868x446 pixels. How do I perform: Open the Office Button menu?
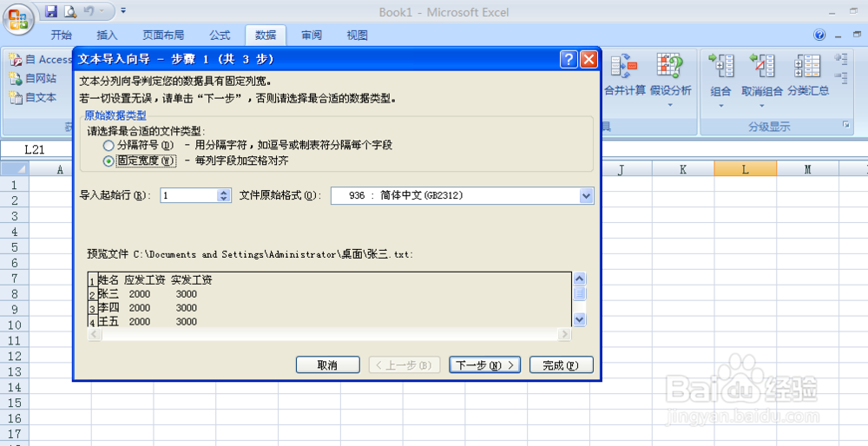tap(18, 19)
